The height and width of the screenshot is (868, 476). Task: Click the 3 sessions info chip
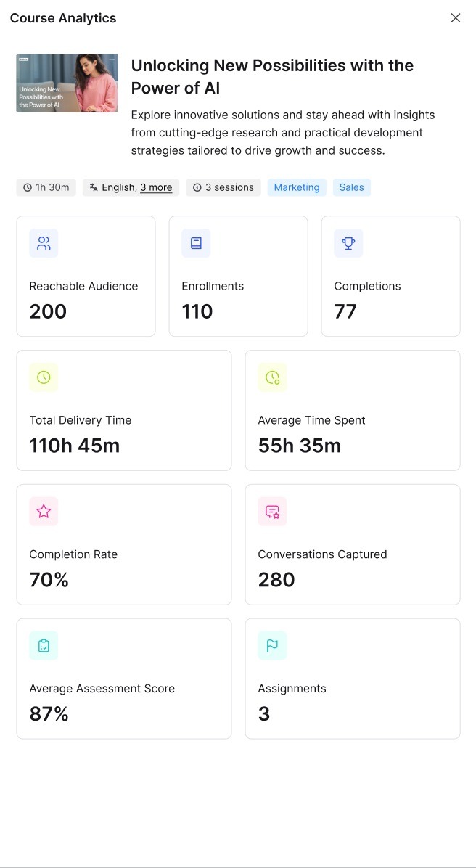(223, 187)
